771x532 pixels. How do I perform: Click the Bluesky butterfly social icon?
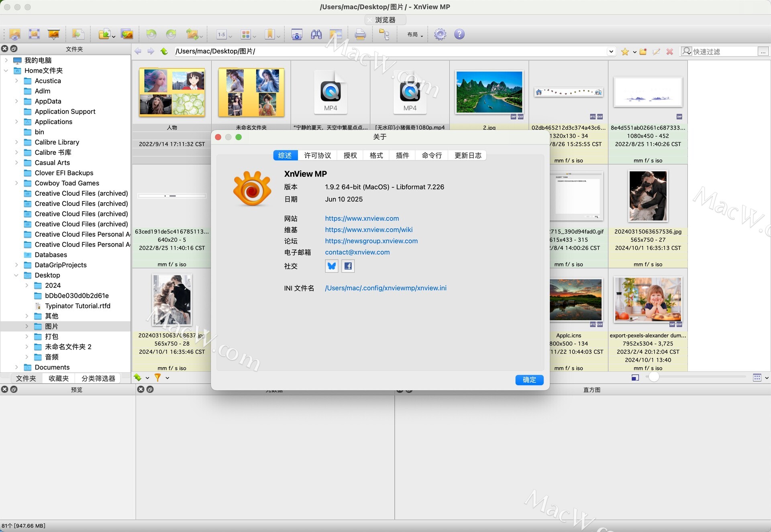coord(332,266)
